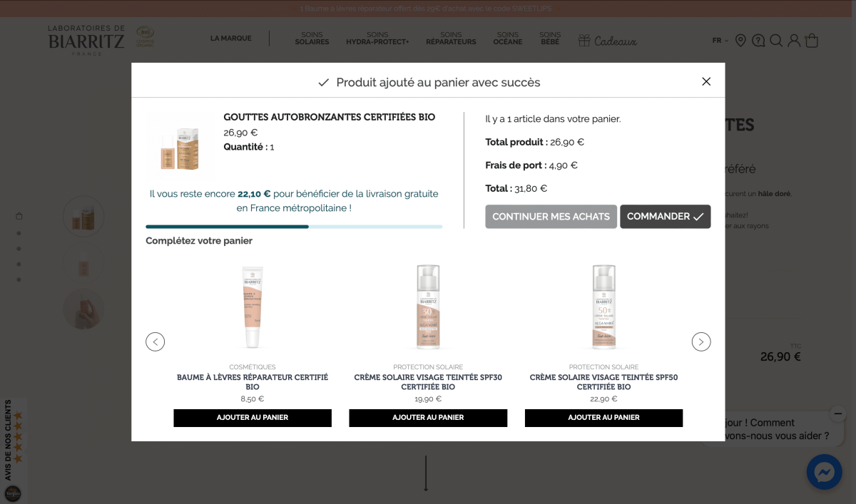Expand FR language dropdown
This screenshot has height=504, width=856.
[720, 41]
